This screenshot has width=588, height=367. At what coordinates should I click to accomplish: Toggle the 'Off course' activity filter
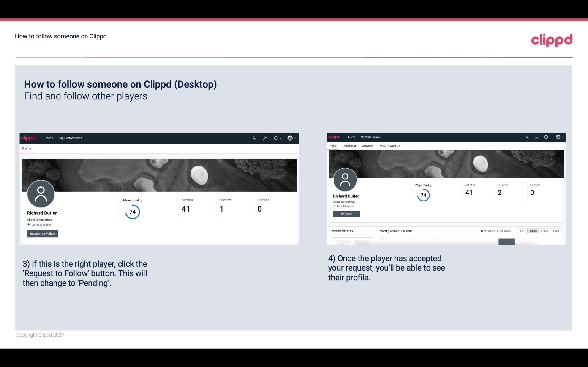click(x=505, y=230)
